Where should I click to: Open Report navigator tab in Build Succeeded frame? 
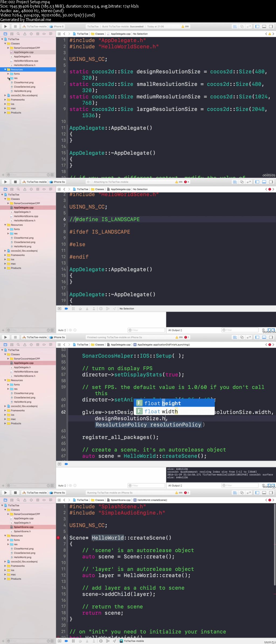click(51, 34)
